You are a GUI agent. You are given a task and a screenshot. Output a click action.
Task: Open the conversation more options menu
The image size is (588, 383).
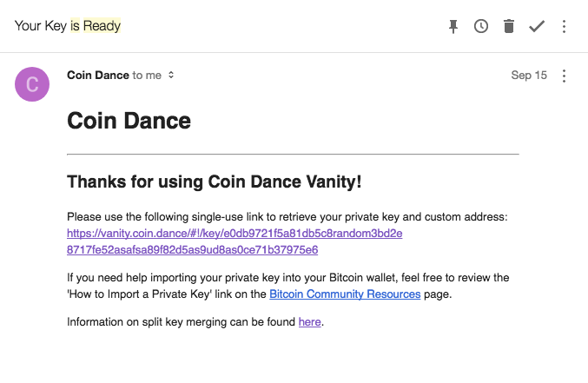(x=564, y=26)
